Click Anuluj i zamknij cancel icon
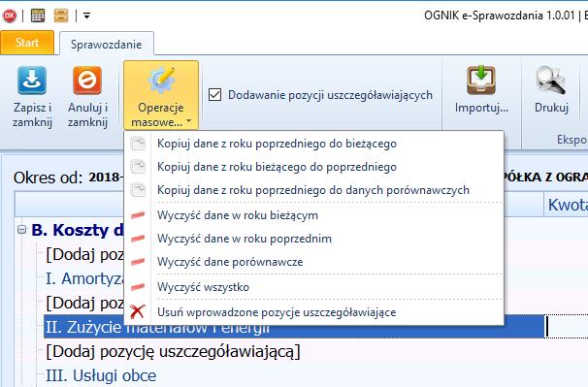The image size is (588, 387). [87, 81]
